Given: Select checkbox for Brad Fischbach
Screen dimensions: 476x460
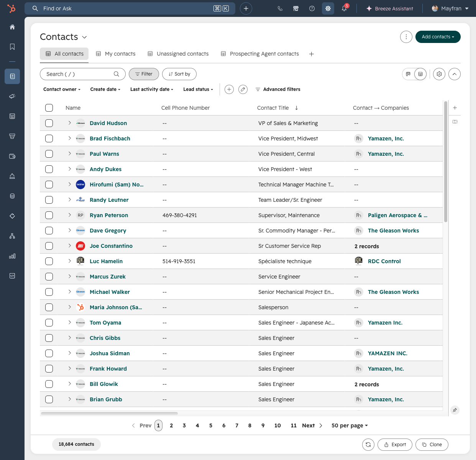Looking at the screenshot, I should (49, 138).
